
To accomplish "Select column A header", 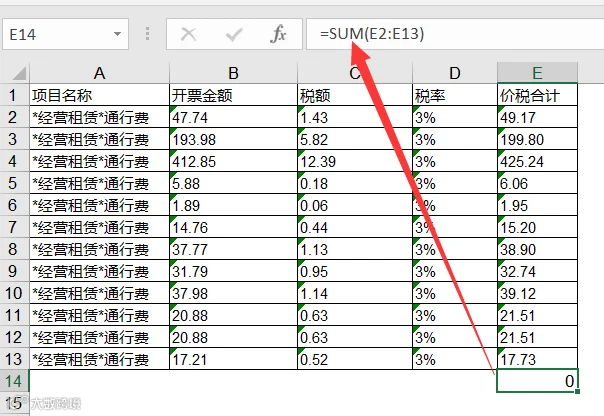I will [x=99, y=73].
